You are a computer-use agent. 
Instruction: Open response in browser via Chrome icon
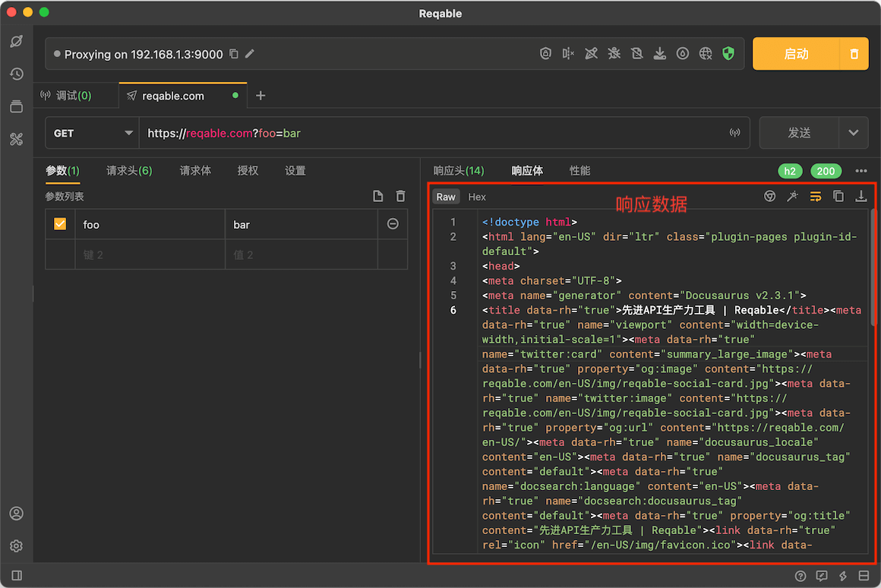click(770, 196)
